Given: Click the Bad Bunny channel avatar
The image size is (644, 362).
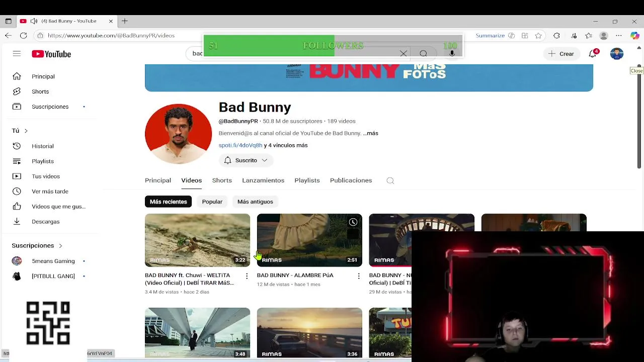Looking at the screenshot, I should 178,134.
